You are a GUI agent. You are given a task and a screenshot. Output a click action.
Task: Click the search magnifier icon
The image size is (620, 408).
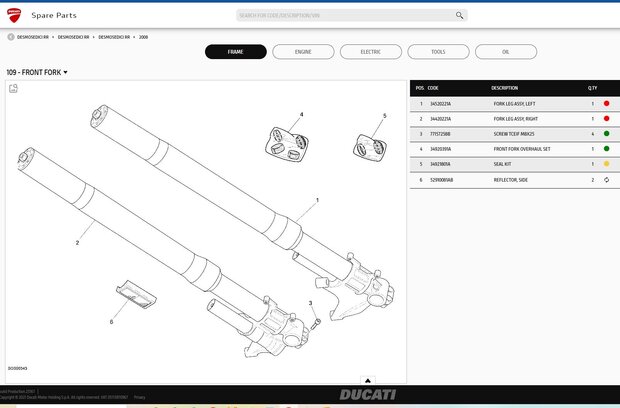coord(459,15)
